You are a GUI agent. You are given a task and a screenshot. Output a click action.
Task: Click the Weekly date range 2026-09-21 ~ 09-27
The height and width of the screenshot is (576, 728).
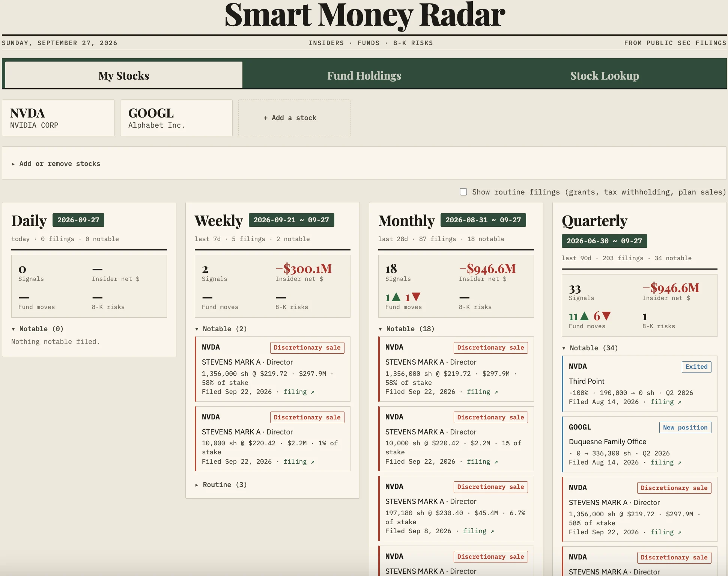(291, 220)
